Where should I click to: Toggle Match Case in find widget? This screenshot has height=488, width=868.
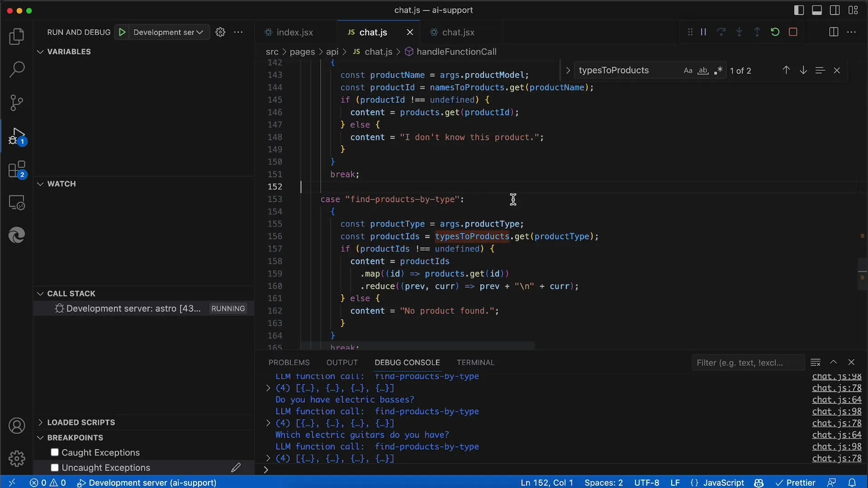pyautogui.click(x=688, y=71)
